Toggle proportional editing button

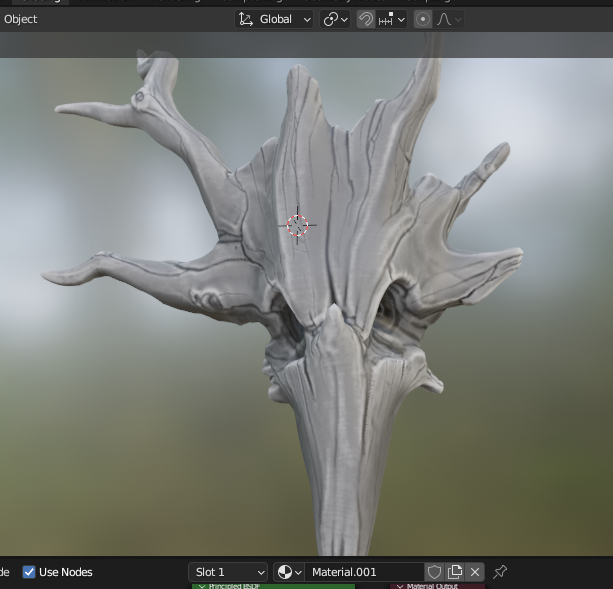423,19
